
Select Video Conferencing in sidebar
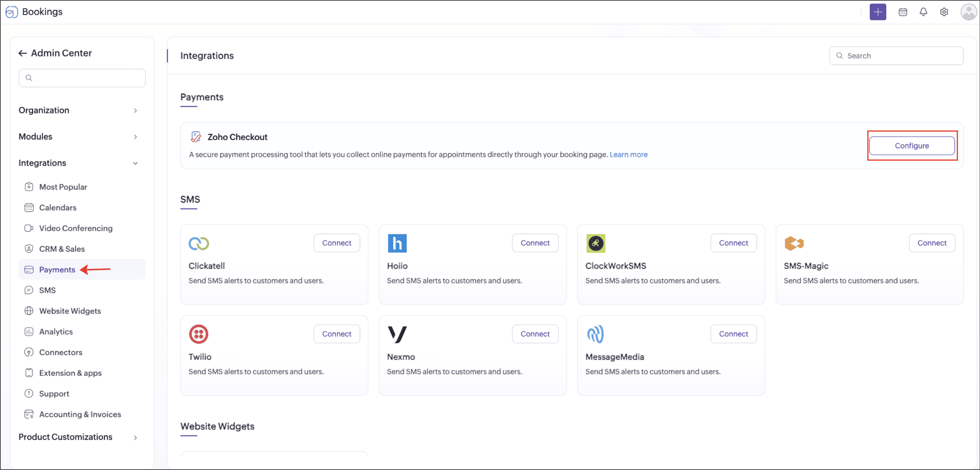(76, 228)
